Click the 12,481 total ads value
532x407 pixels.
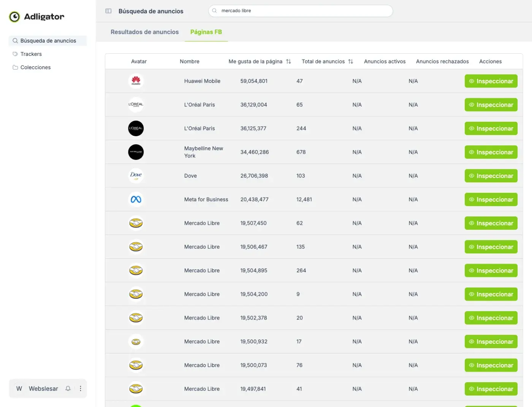point(304,199)
